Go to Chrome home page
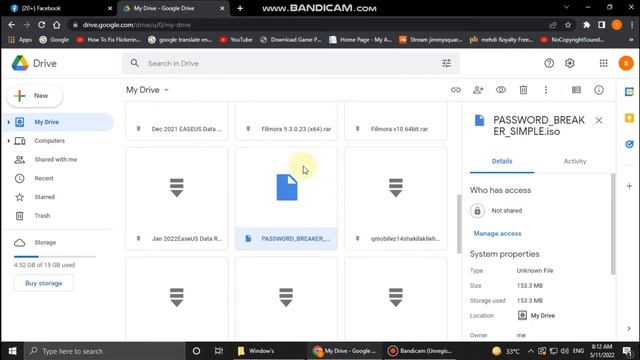The height and width of the screenshot is (360, 640). coord(57,25)
